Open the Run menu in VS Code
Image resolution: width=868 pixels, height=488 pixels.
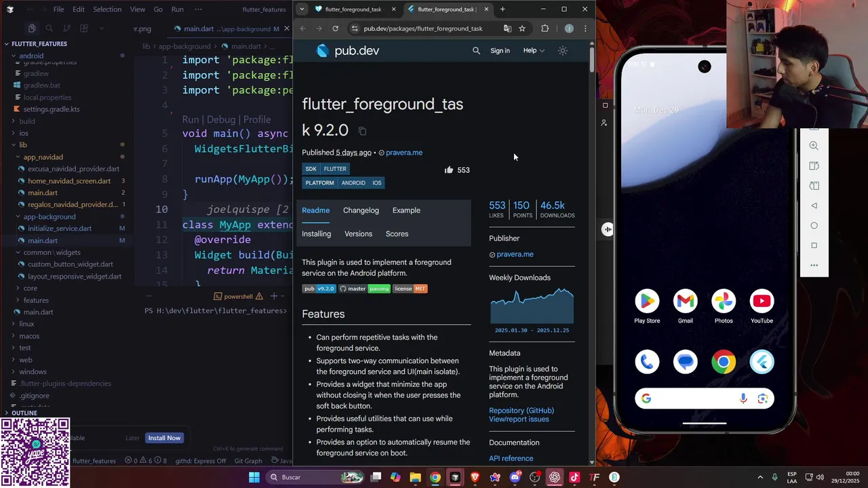178,9
